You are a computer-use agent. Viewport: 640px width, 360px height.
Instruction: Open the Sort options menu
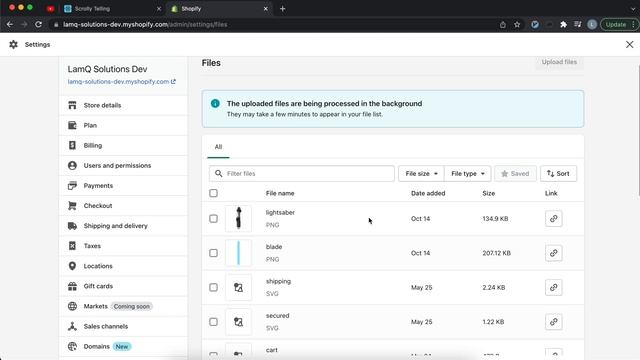click(x=558, y=173)
